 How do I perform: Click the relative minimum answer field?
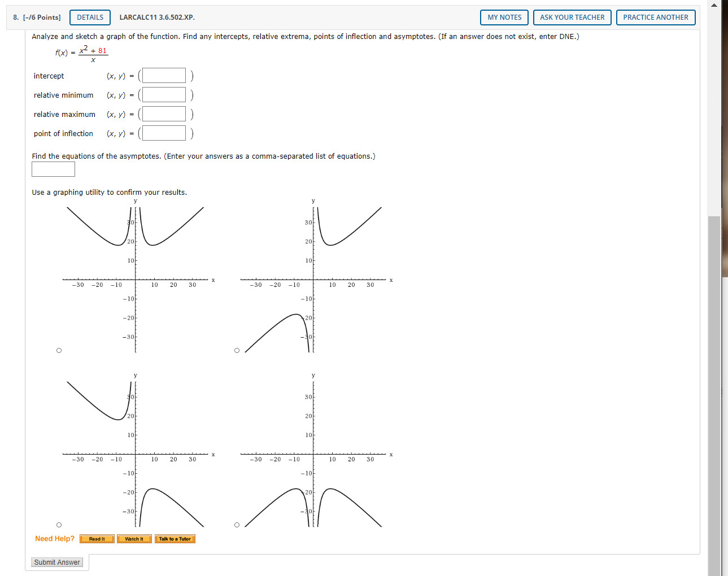coord(163,94)
